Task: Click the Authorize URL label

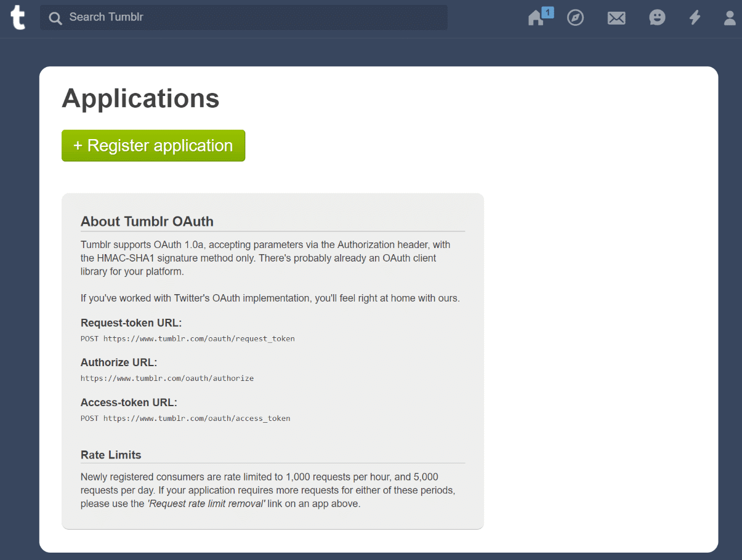Action: pyautogui.click(x=119, y=362)
